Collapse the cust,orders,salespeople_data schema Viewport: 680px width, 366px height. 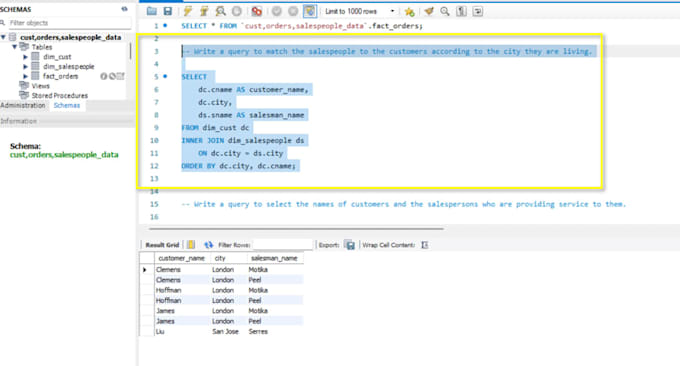[x=3, y=37]
